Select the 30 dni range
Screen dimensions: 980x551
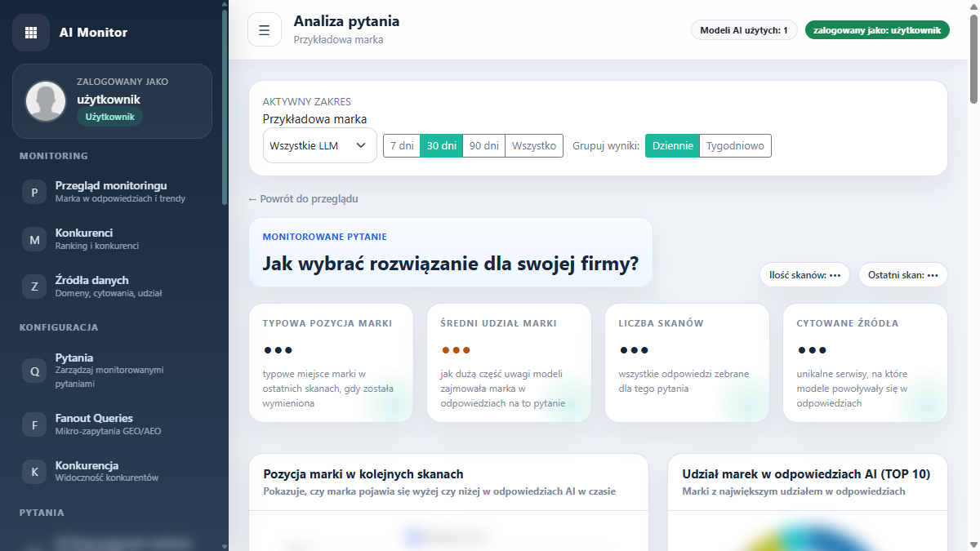[x=442, y=146]
